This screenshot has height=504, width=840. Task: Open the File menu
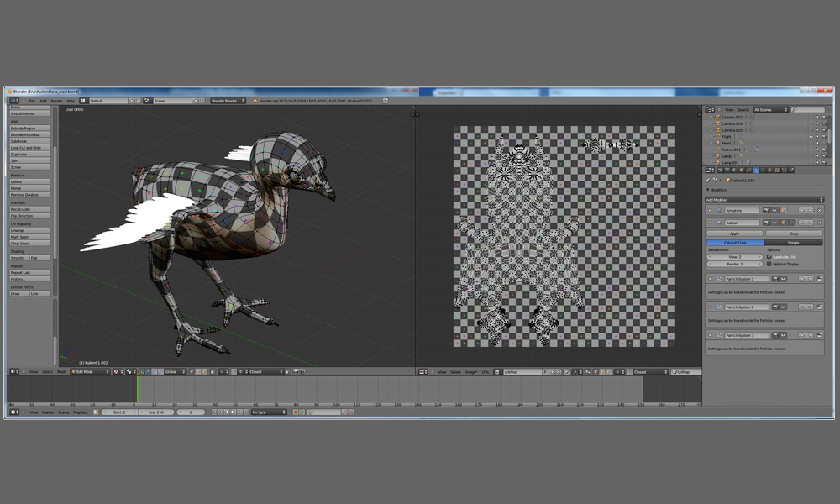point(33,101)
